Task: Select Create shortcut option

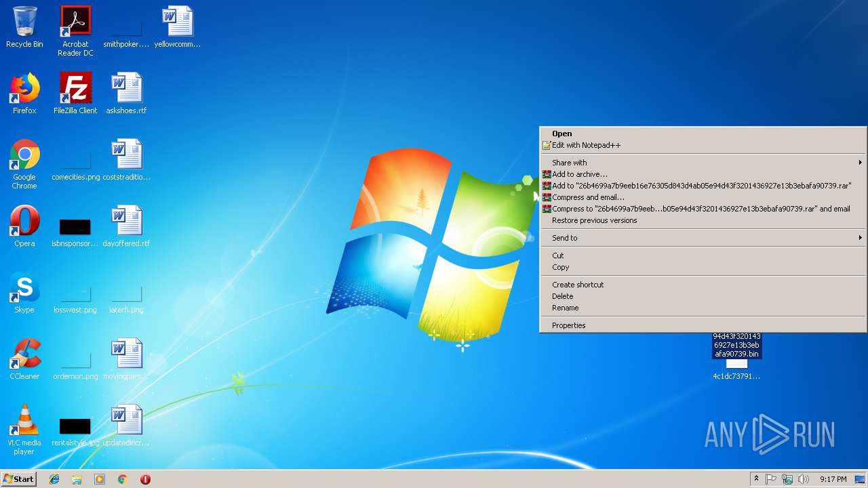Action: [x=703, y=285]
